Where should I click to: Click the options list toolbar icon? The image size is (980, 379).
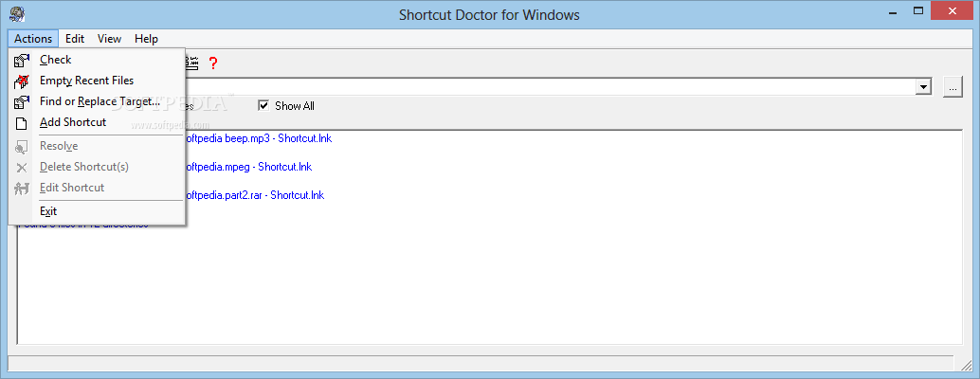pos(191,63)
